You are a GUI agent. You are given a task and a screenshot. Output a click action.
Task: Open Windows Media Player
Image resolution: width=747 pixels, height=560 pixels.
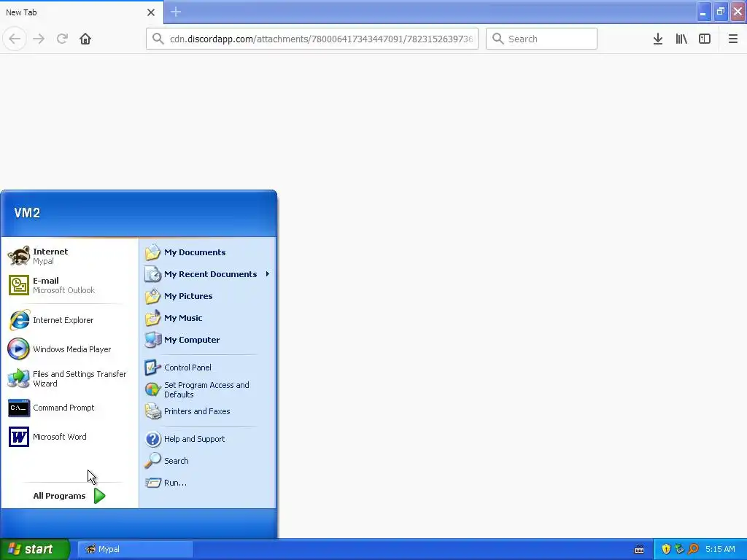tap(69, 349)
